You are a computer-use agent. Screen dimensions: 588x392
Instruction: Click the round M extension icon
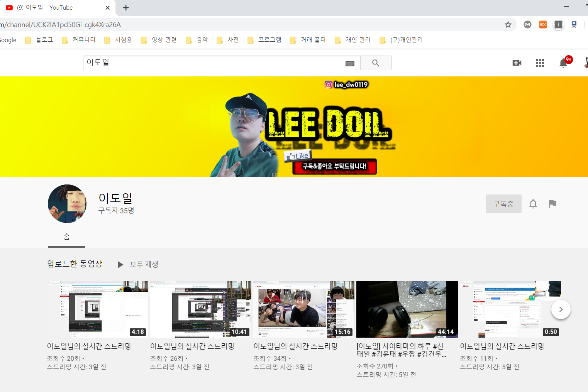[x=527, y=25]
